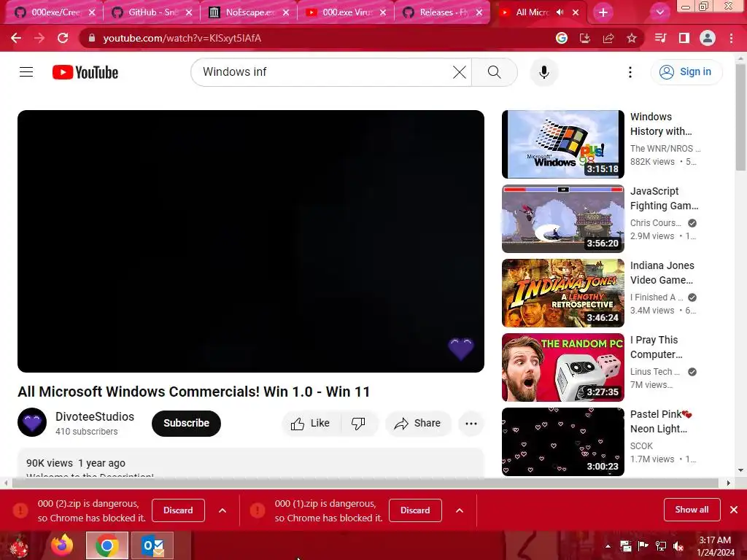Open JavaScript Fighting Game thumbnail
The height and width of the screenshot is (560, 747).
[x=562, y=219]
